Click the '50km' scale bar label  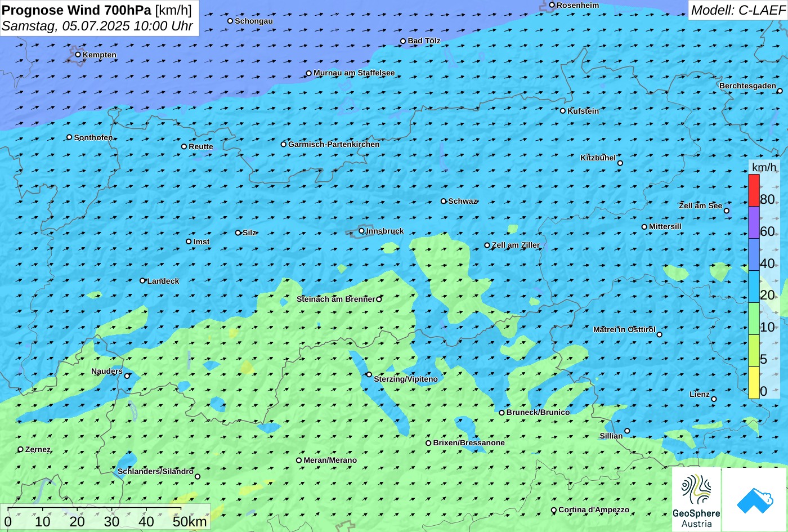point(190,521)
